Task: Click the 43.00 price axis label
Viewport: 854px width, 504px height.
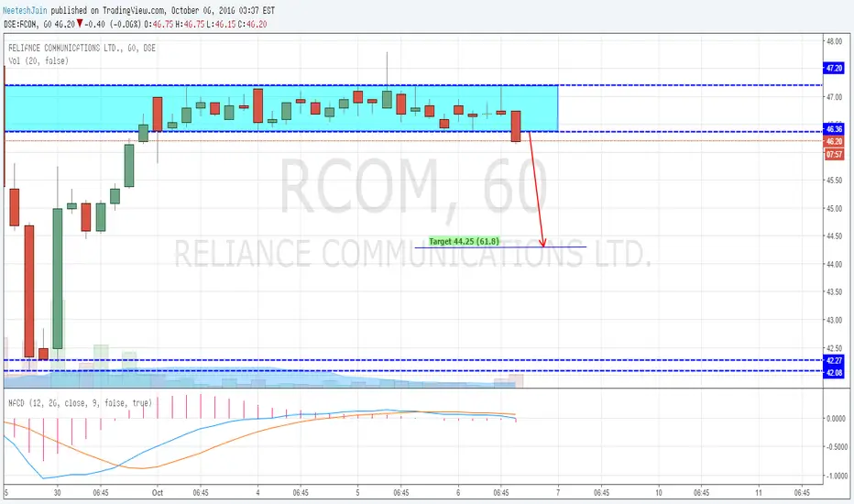Action: [834, 321]
